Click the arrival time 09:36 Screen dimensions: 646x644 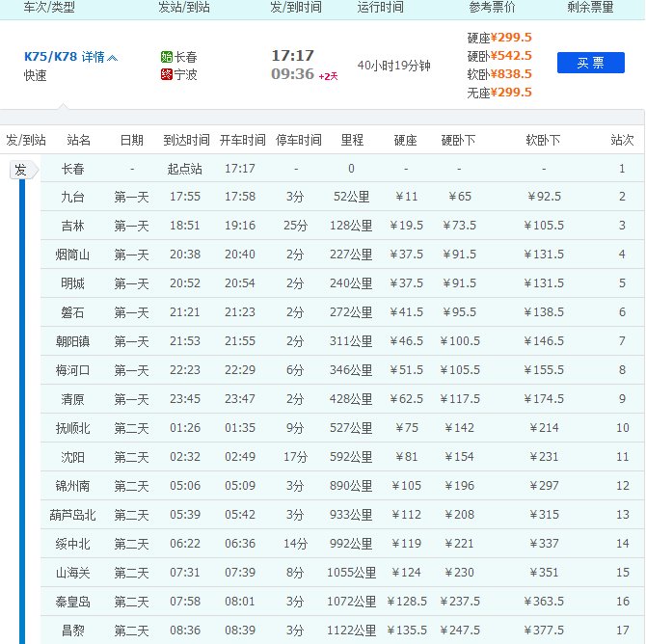point(292,74)
